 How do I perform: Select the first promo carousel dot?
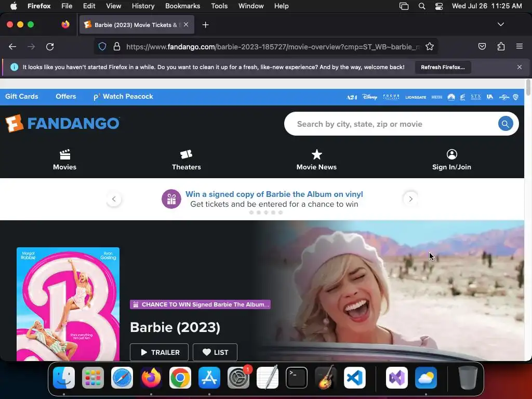pyautogui.click(x=251, y=212)
